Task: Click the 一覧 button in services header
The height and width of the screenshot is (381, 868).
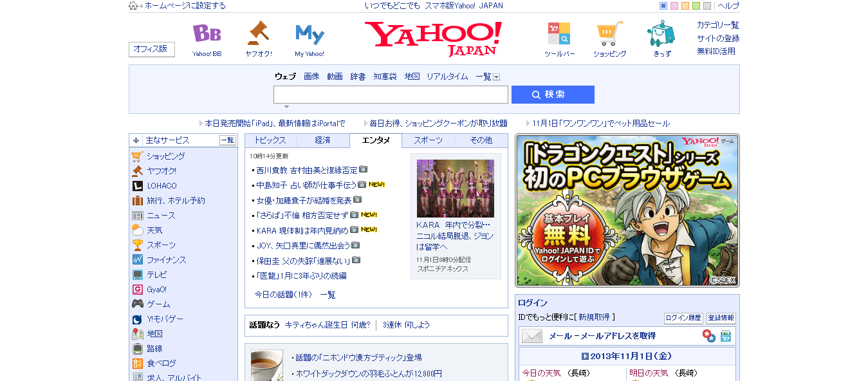Action: (228, 140)
